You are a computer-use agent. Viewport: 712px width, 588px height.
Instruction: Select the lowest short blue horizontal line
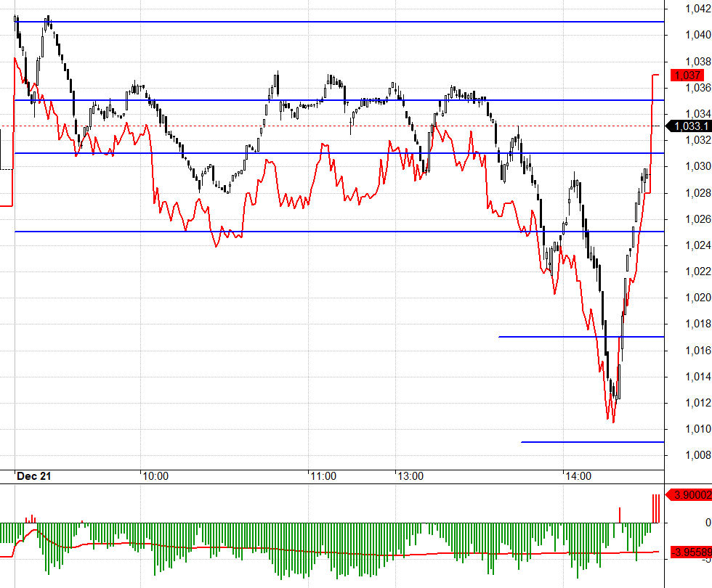point(593,442)
